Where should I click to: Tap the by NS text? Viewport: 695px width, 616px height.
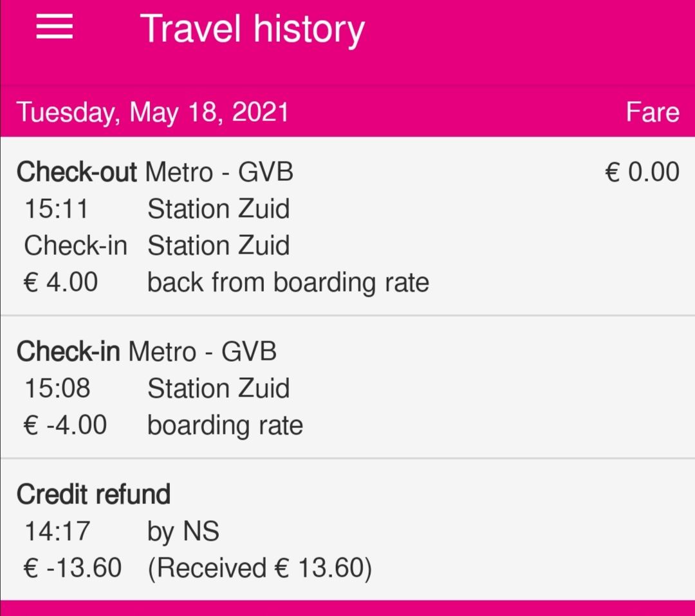[183, 532]
